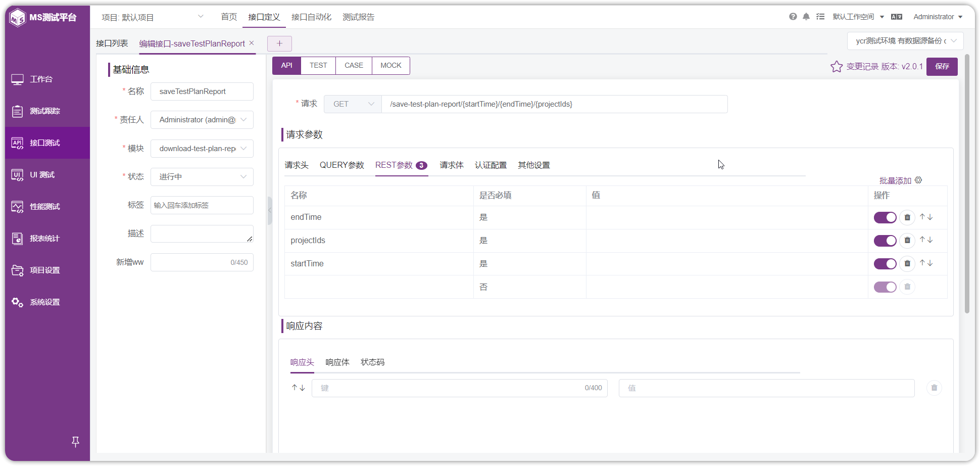Switch to the 响应体 tab
This screenshot has height=466, width=980.
pos(337,362)
